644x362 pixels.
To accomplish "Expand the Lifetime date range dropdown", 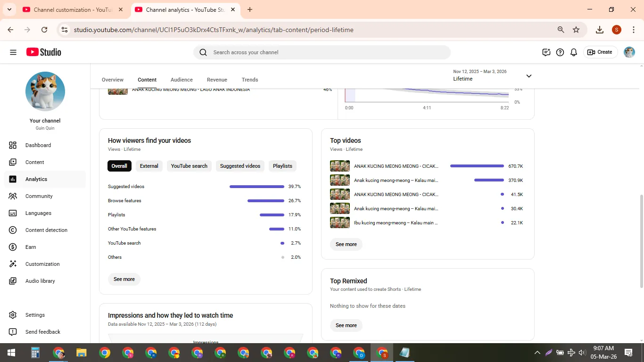I will [x=493, y=75].
